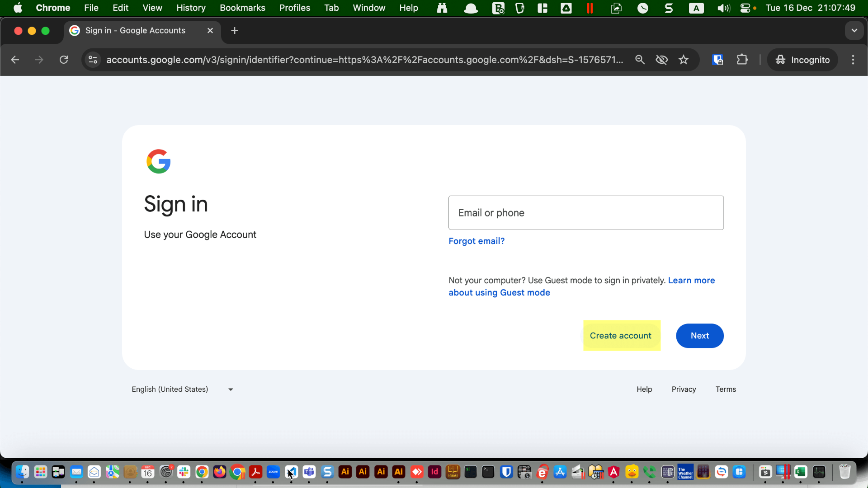Open Slack from the dock
868x488 pixels.
(x=184, y=472)
